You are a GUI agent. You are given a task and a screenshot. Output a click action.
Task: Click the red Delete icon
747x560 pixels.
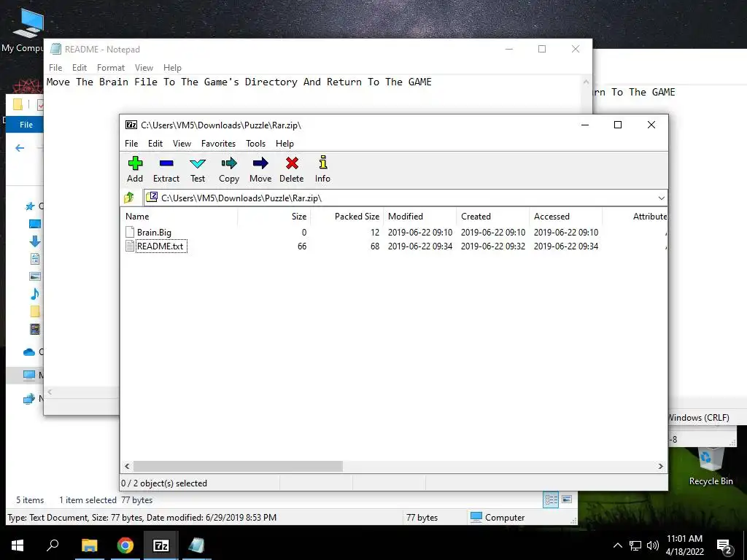pos(292,163)
